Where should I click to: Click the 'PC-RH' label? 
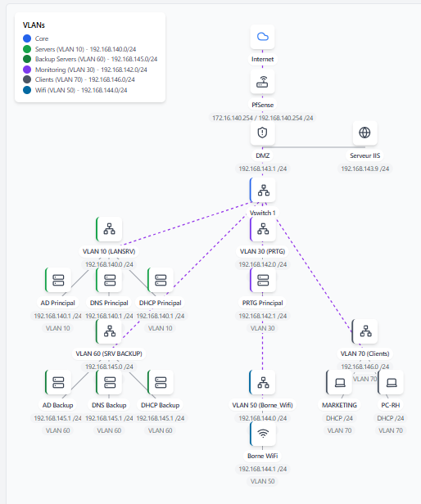(x=391, y=405)
